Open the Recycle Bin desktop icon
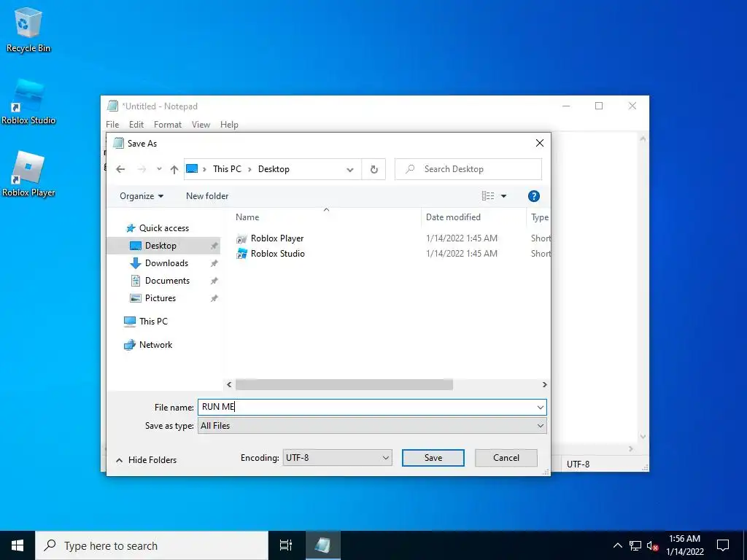The image size is (747, 560). pyautogui.click(x=28, y=29)
